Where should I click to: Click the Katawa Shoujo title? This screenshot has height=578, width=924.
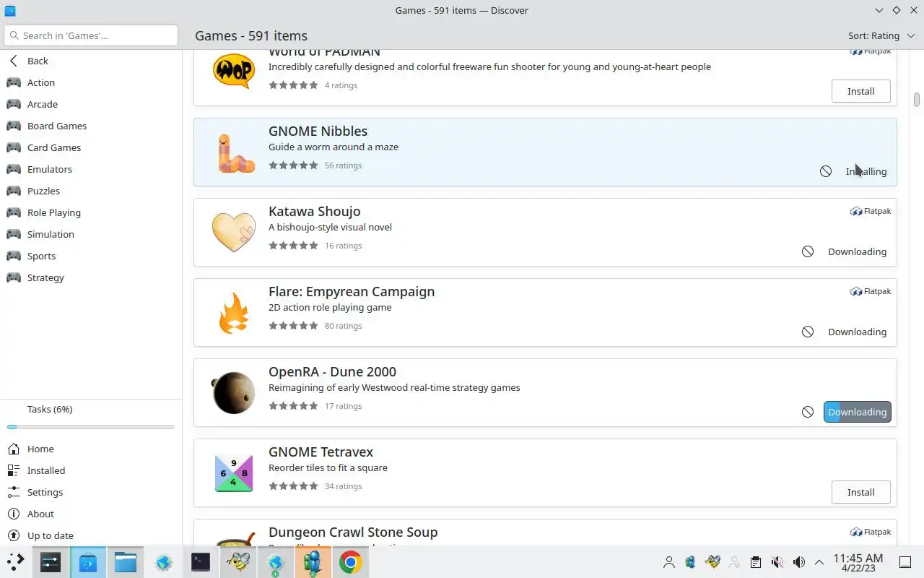(x=314, y=211)
